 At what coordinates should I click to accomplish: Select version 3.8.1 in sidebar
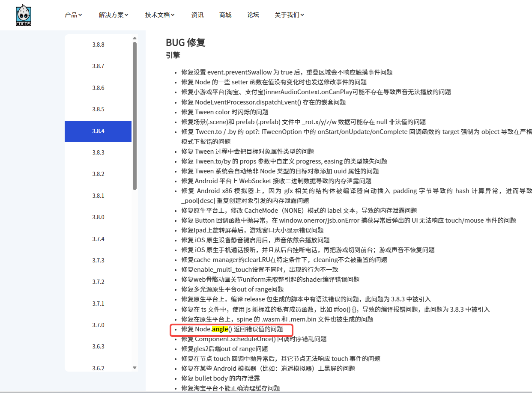(x=98, y=196)
